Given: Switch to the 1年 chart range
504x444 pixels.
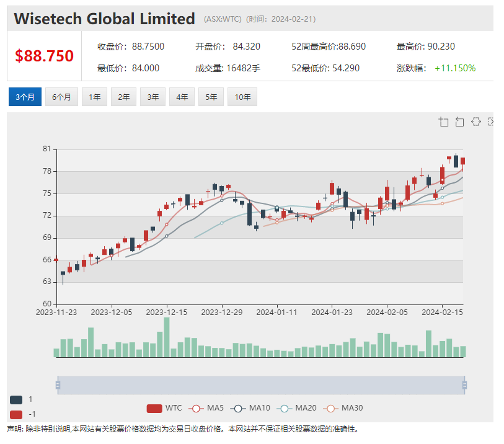Looking at the screenshot, I should 94,97.
